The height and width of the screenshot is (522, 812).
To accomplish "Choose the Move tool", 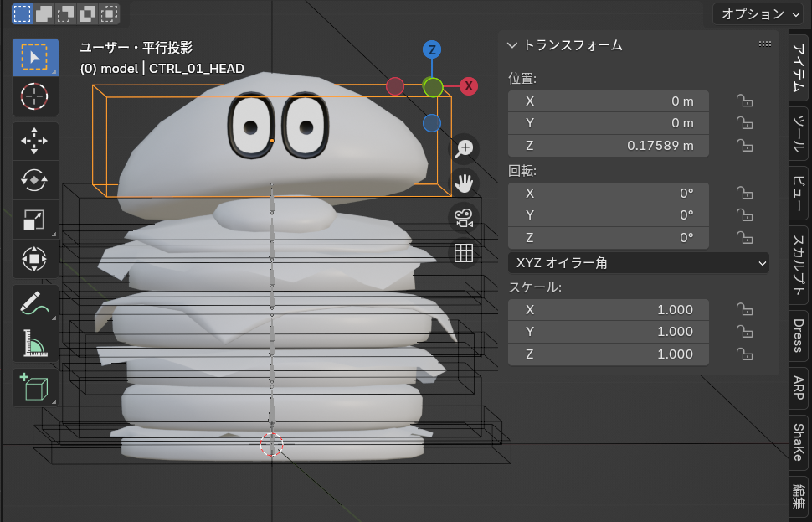I will click(35, 142).
